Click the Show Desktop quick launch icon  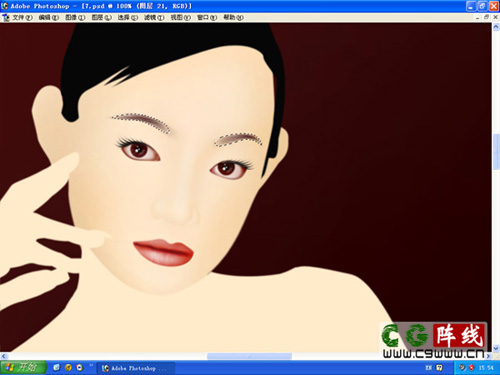(56, 367)
